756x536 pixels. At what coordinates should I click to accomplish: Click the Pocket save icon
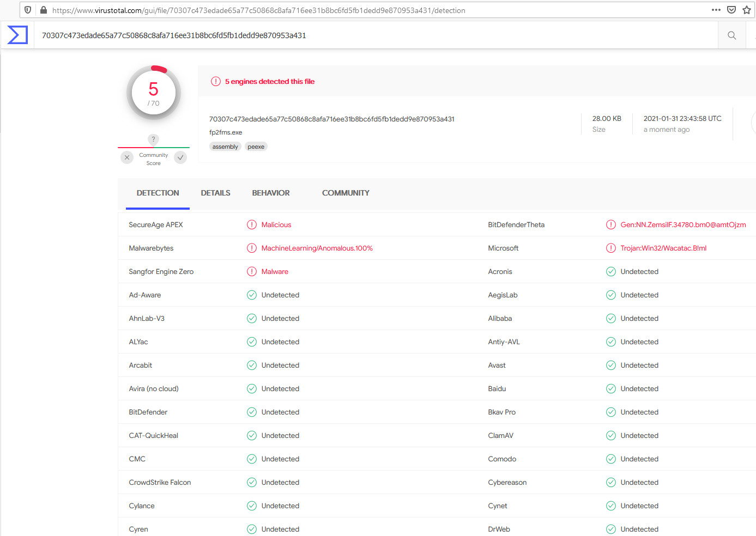coord(731,10)
